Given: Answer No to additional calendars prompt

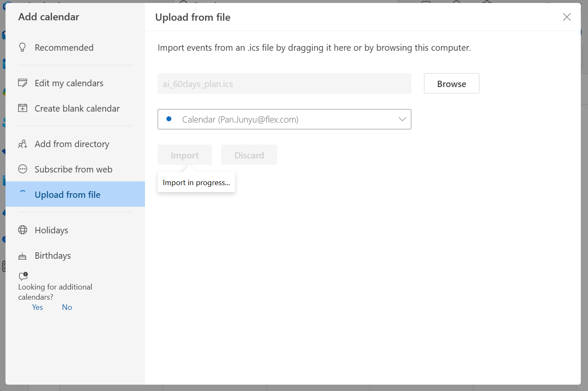Looking at the screenshot, I should (x=67, y=307).
